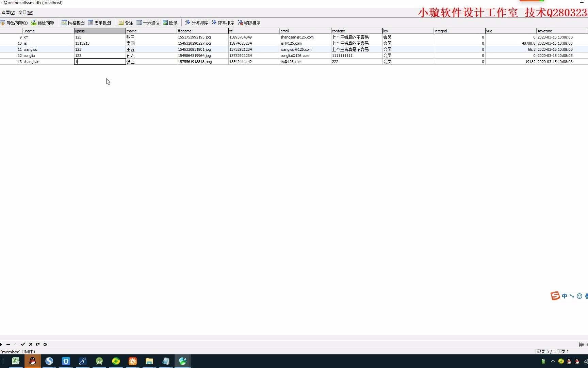Select upass cell '1313213'
Image resolution: width=588 pixels, height=368 pixels.
pos(100,43)
